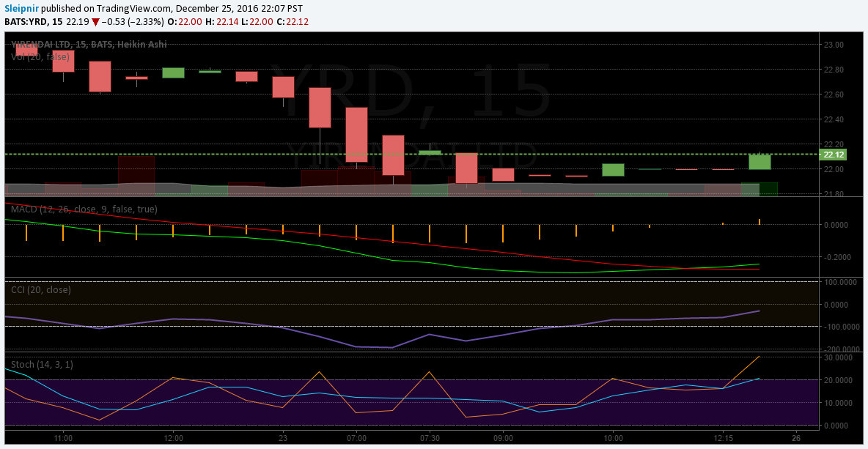
Task: Click the 22.40 price axis label
Action: tap(833, 119)
